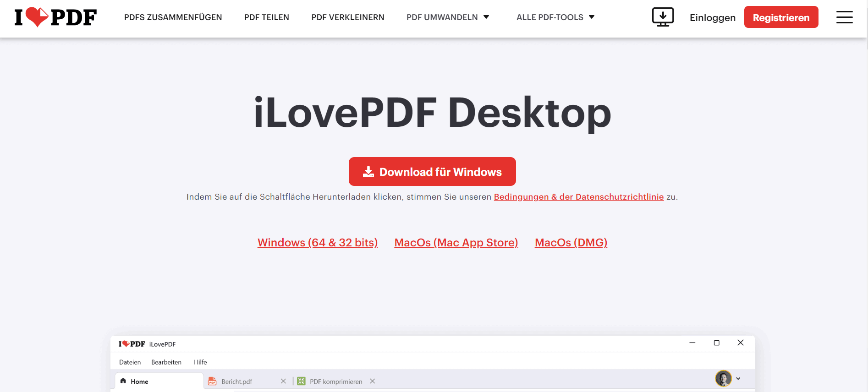The height and width of the screenshot is (392, 868).
Task: Switch to the Bericht.pdf tab
Action: click(x=236, y=381)
